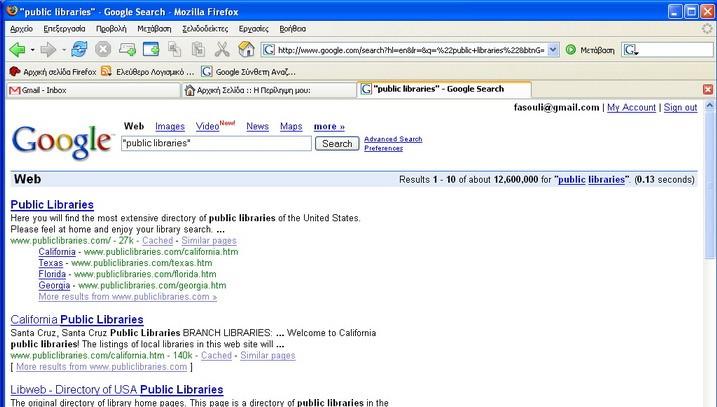Click the Paste toolbar icon
Viewport: 717px width, 407px height.
click(x=198, y=49)
